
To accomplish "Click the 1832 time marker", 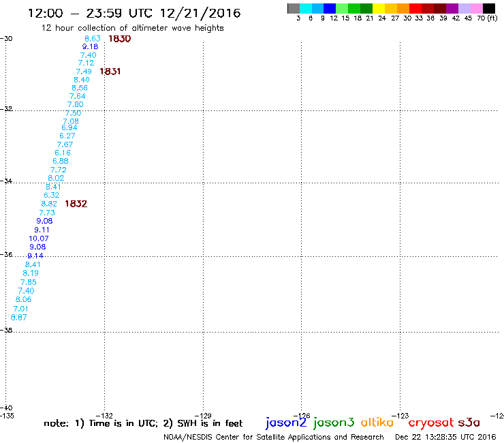I will (x=76, y=204).
